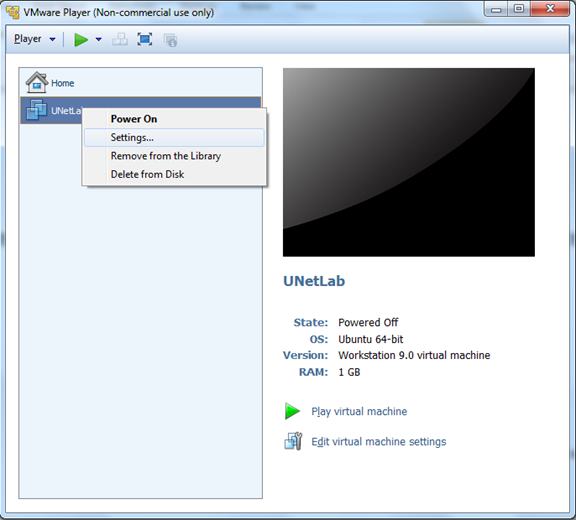The height and width of the screenshot is (520, 576).
Task: Select Home in the library list
Action: (141, 83)
